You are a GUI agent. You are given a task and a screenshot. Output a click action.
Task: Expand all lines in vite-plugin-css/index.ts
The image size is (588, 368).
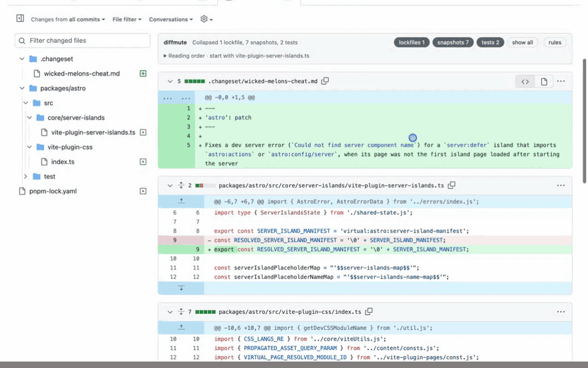coord(181,312)
